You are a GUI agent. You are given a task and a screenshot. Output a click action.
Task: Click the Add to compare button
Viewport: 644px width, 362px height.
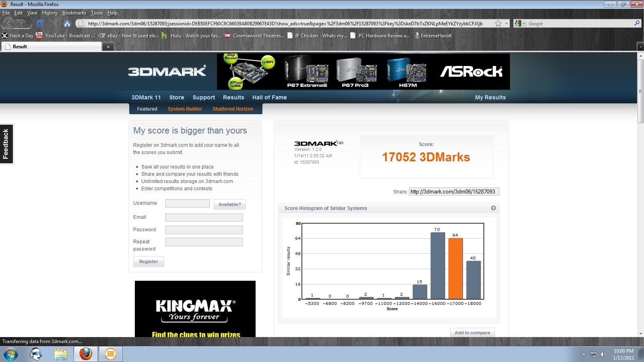tap(473, 333)
